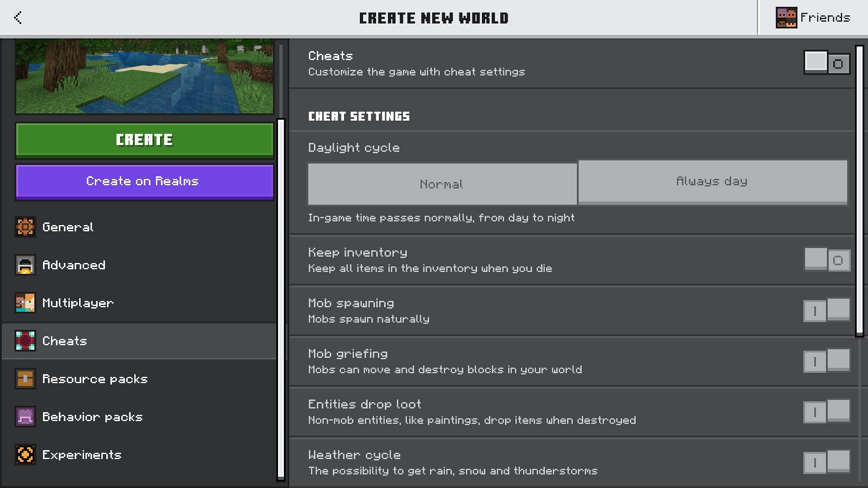Click the Resource packs icon
Viewport: 868px width, 488px height.
(26, 378)
